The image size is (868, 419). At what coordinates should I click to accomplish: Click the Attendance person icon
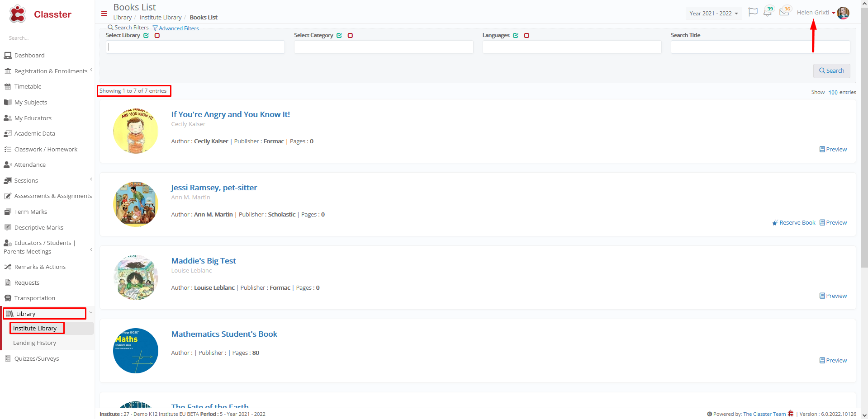point(8,165)
